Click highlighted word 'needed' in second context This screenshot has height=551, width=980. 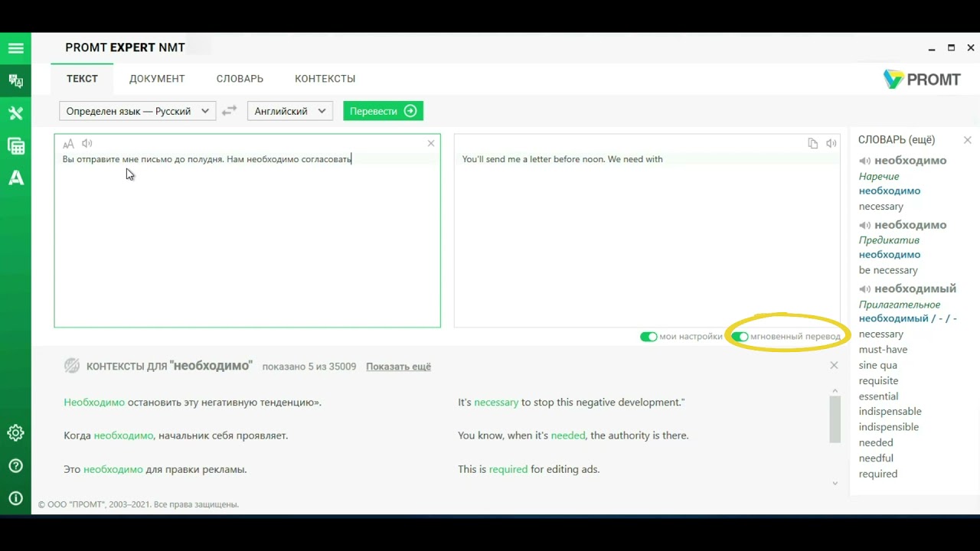[568, 435]
